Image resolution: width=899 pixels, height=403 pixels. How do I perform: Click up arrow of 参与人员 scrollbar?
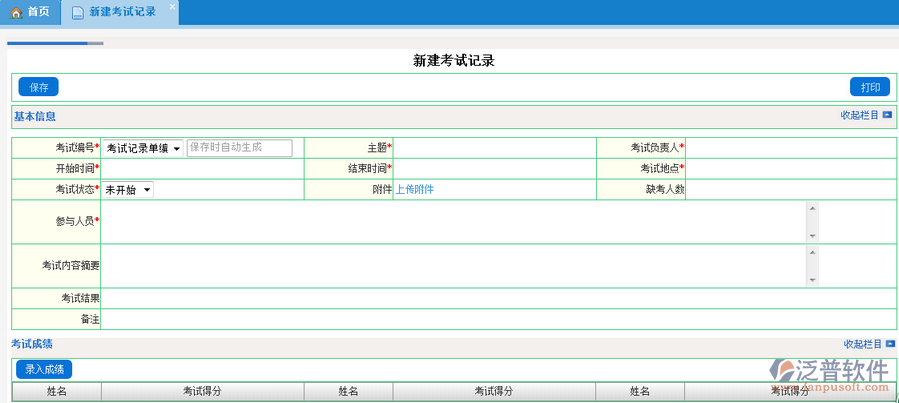[x=812, y=209]
